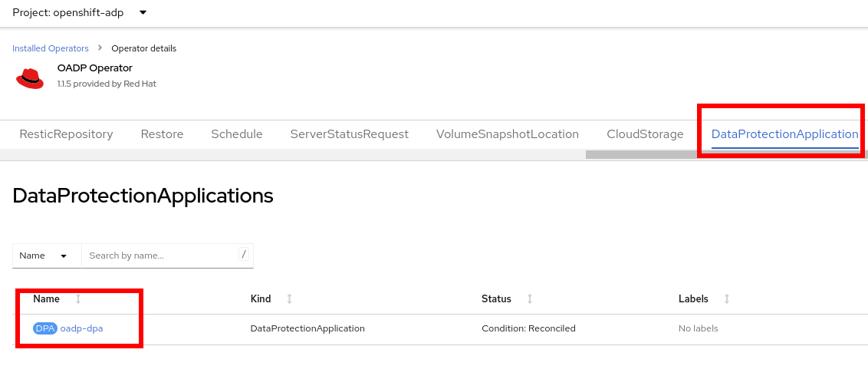This screenshot has height=389, width=868.
Task: Sort by Status column sort icon
Action: click(x=529, y=298)
